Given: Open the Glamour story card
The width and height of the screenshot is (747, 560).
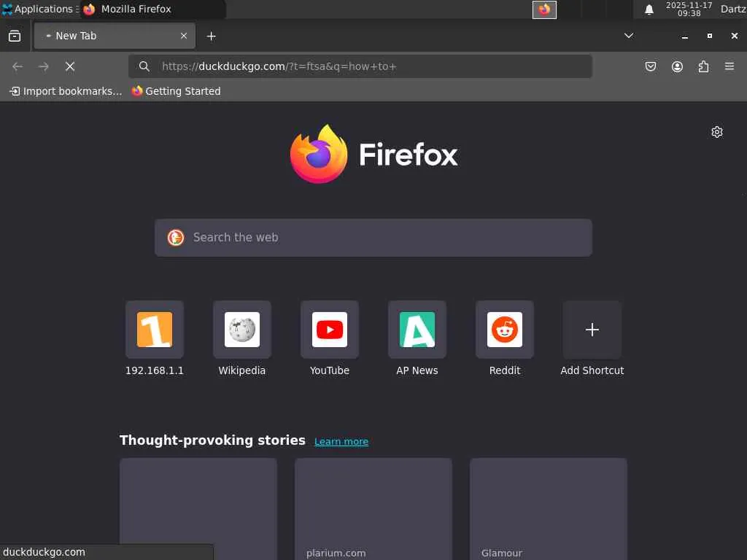Looking at the screenshot, I should [x=549, y=509].
